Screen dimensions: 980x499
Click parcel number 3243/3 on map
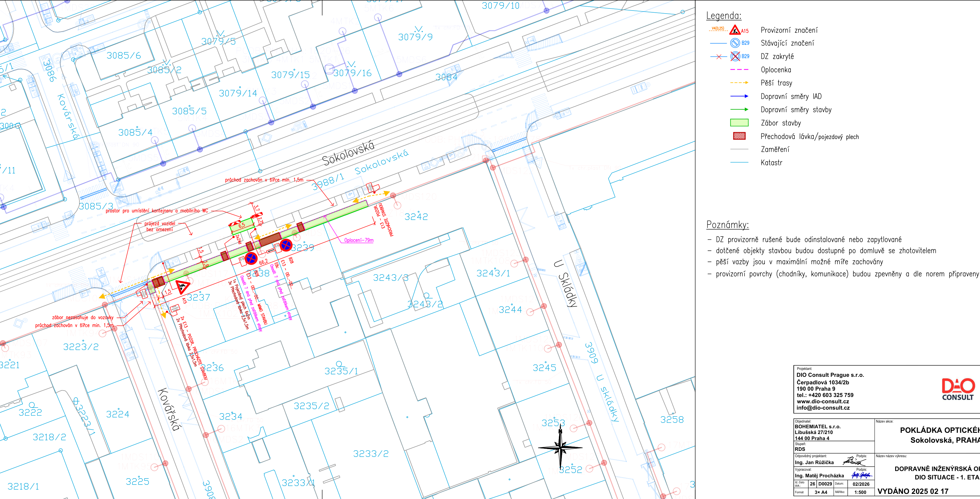coord(390,277)
